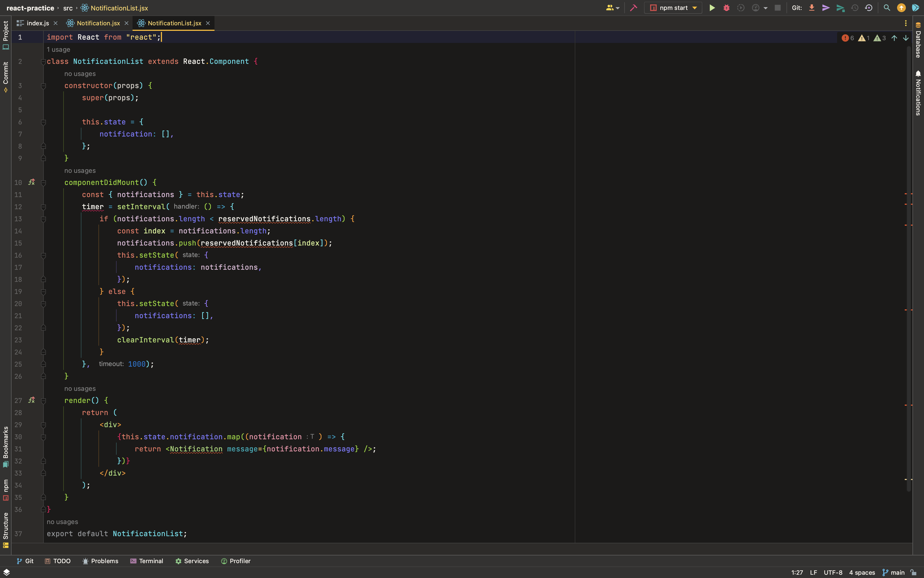
Task: Change 4 spaces indentation setting
Action: [x=862, y=572]
